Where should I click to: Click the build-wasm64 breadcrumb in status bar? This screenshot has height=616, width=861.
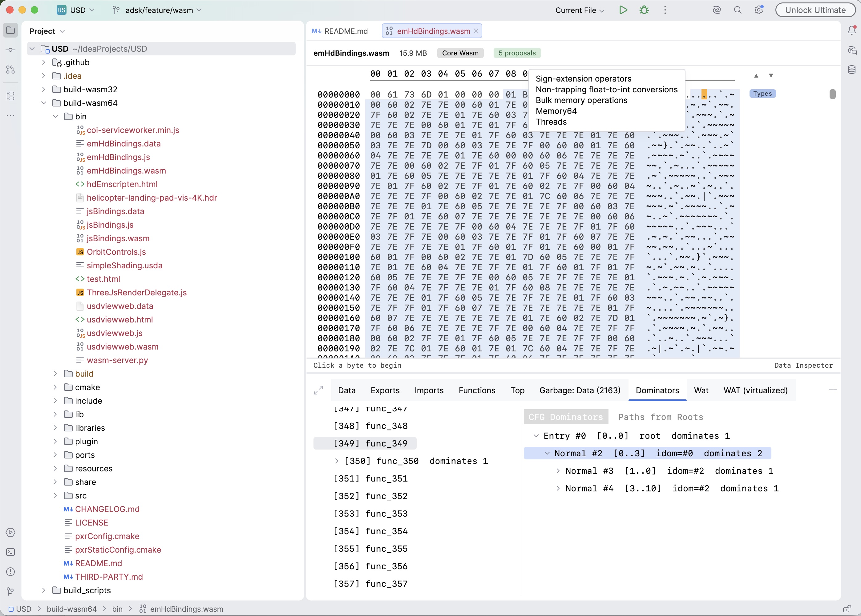point(72,609)
